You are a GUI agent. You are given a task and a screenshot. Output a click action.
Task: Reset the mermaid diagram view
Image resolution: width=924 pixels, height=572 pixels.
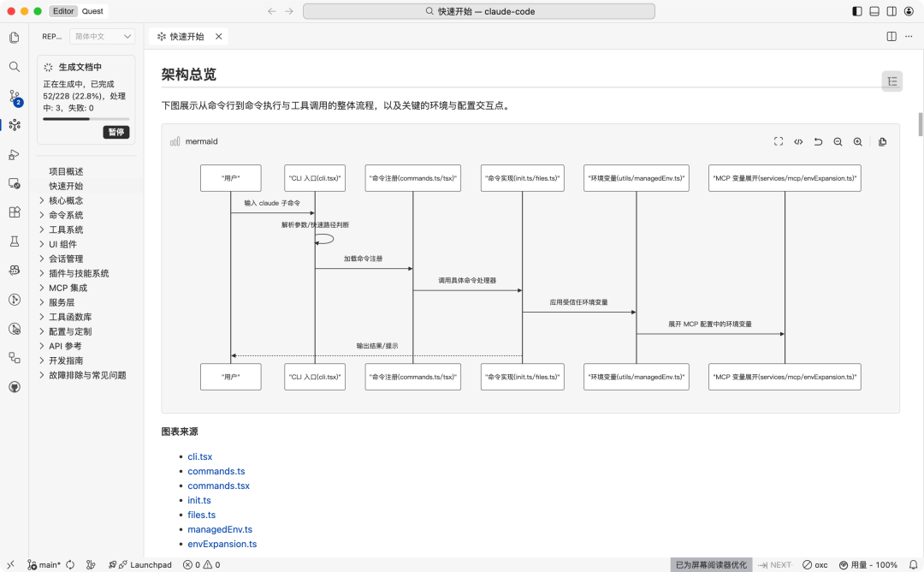(x=818, y=141)
